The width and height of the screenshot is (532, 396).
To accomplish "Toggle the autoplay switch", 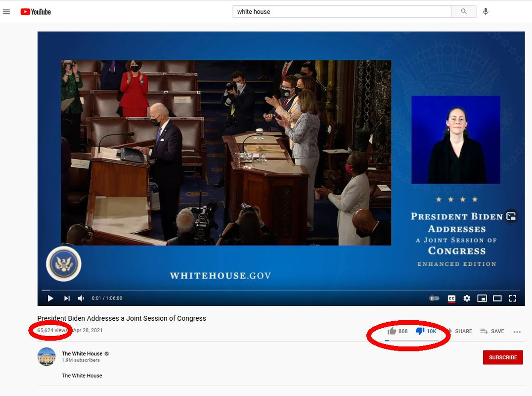I will pos(434,298).
